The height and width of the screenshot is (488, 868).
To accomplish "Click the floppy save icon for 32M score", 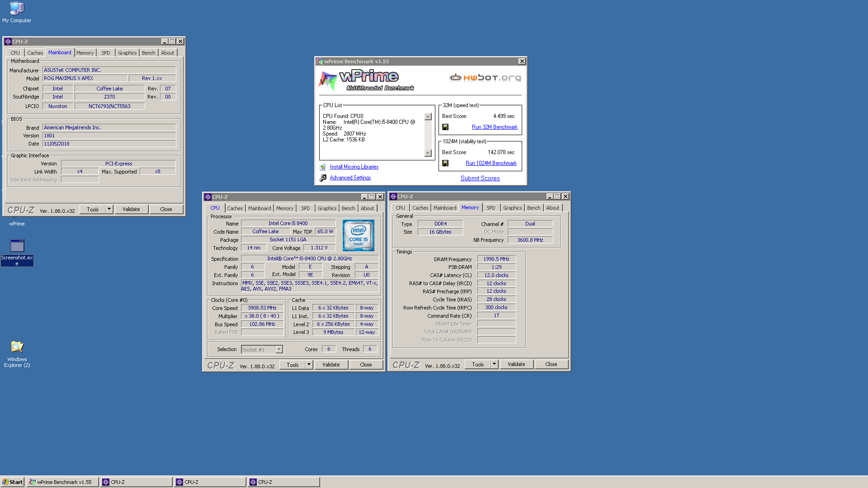I will [445, 127].
